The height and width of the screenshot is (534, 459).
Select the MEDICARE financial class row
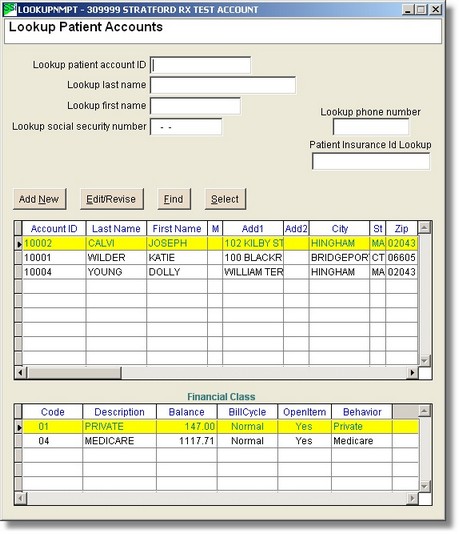220,441
